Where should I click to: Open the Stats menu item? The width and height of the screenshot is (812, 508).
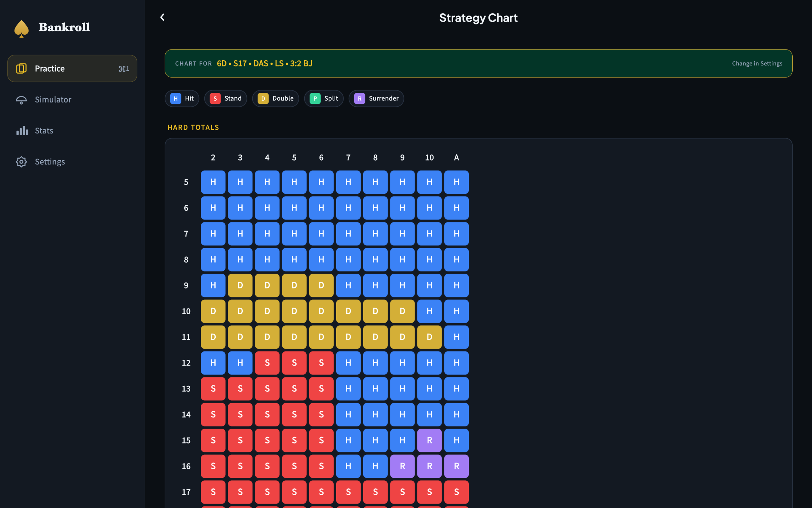click(72, 131)
